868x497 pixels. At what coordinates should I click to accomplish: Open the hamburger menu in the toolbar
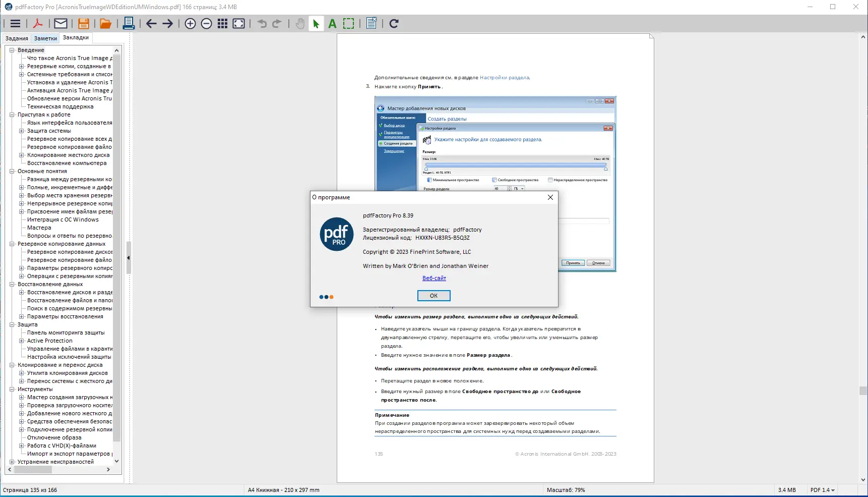pos(16,24)
